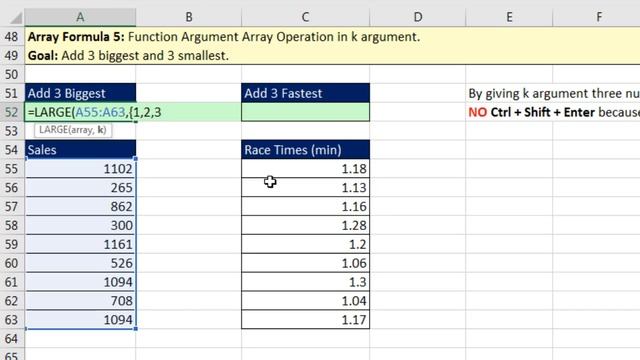Image resolution: width=640 pixels, height=360 pixels.
Task: Click the 'Sales' header cell
Action: tap(80, 150)
